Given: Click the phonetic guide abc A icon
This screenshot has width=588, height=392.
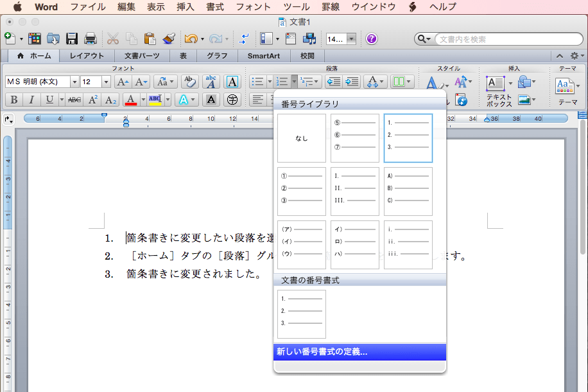Looking at the screenshot, I should pos(211,82).
